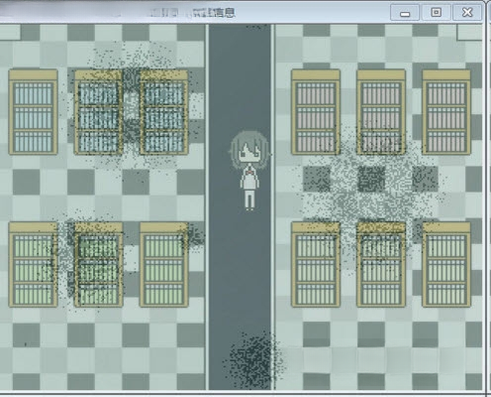This screenshot has height=397, width=491.
Task: Select the rightmost green bookshelf under the pink row
Action: [446, 265]
